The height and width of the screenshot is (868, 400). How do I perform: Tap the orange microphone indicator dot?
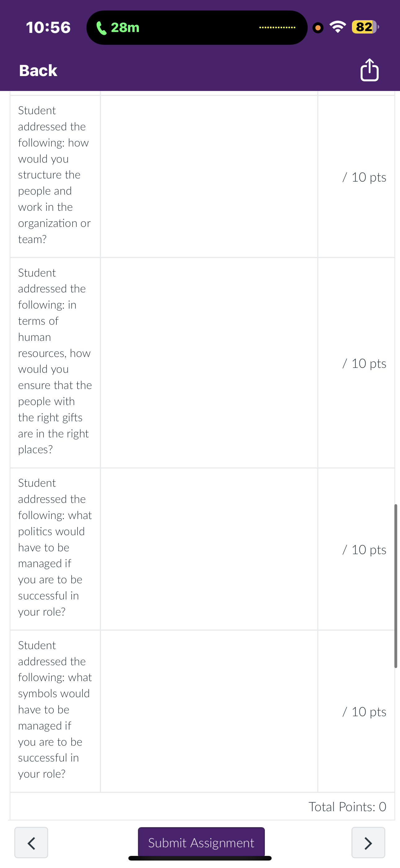[x=318, y=28]
